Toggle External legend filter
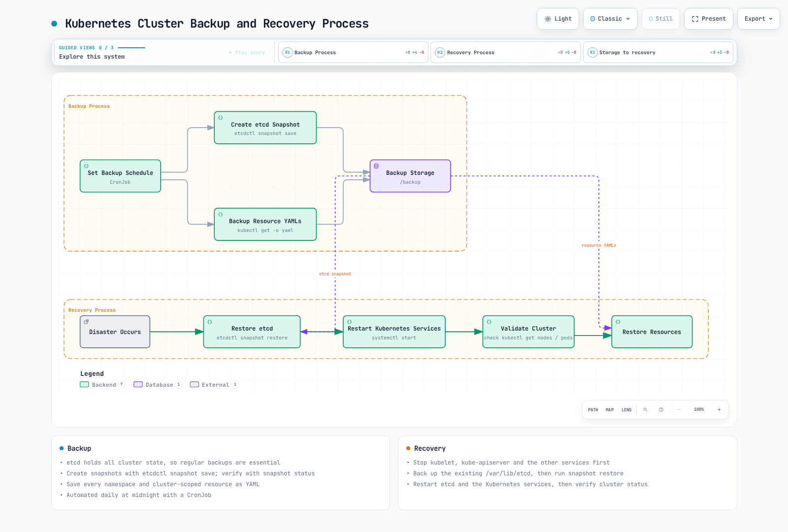The width and height of the screenshot is (788, 532). click(214, 385)
